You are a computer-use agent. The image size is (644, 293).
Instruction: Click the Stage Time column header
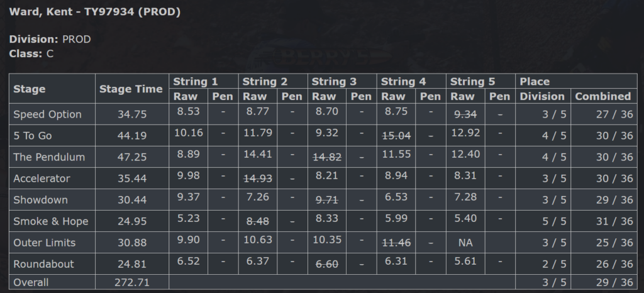(131, 89)
